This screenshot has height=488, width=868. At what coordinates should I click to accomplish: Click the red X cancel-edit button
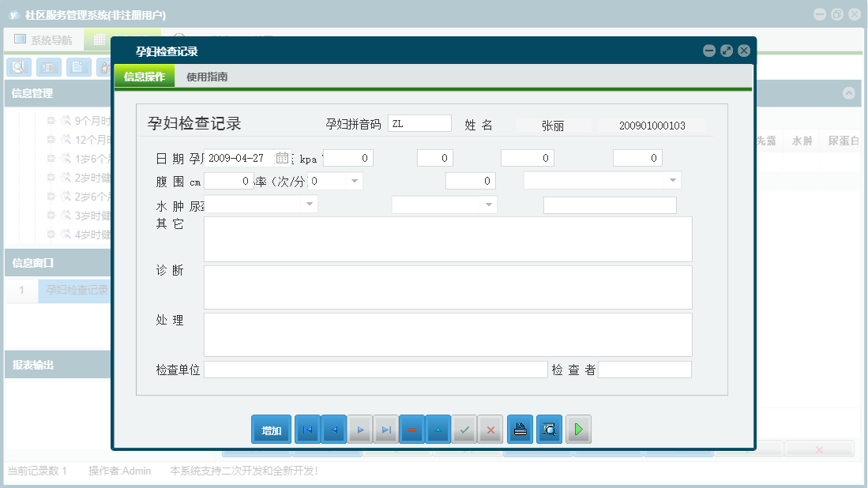[490, 430]
